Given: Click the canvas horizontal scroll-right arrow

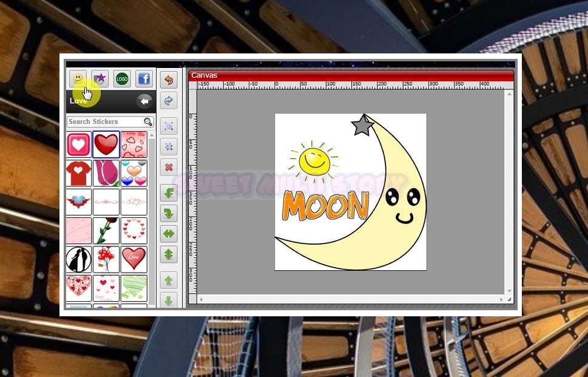Looking at the screenshot, I should click(x=501, y=299).
